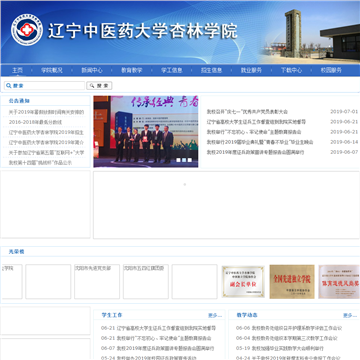Open notice about 2019 summer vacation
This screenshot has height=360, width=360.
[46, 112]
